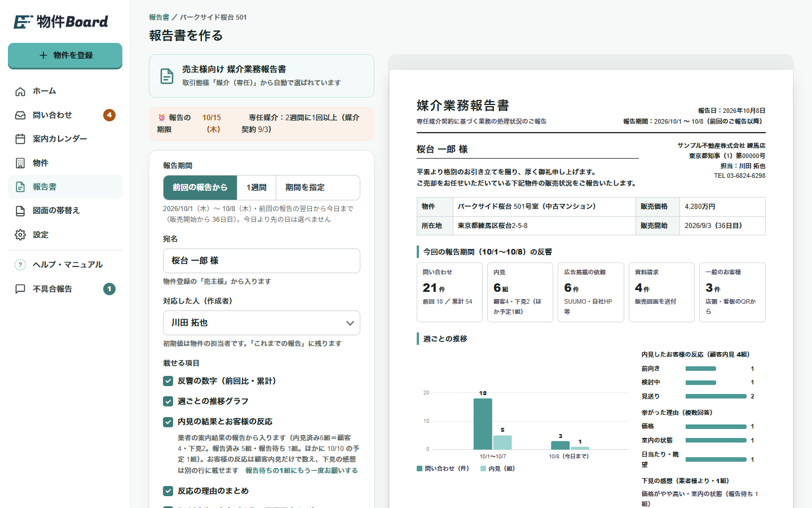
Task: Click the plus icon in 物件を登録
Action: (x=43, y=55)
